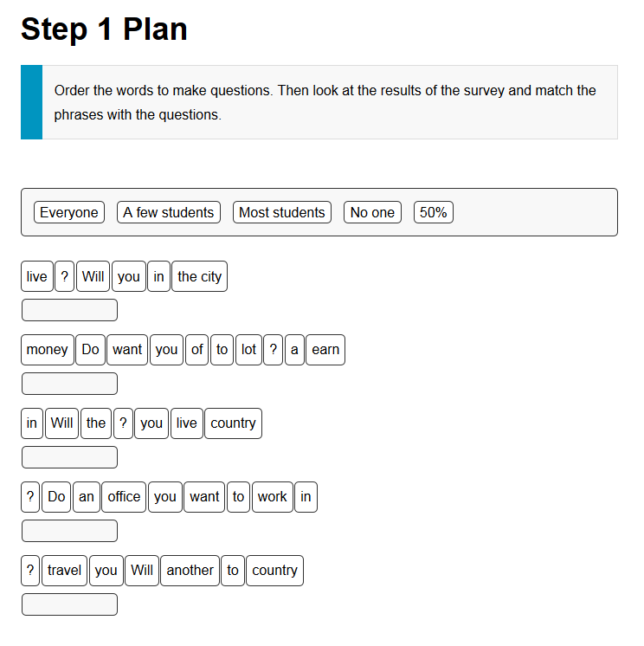Select the 'office' word tile

pyautogui.click(x=124, y=497)
